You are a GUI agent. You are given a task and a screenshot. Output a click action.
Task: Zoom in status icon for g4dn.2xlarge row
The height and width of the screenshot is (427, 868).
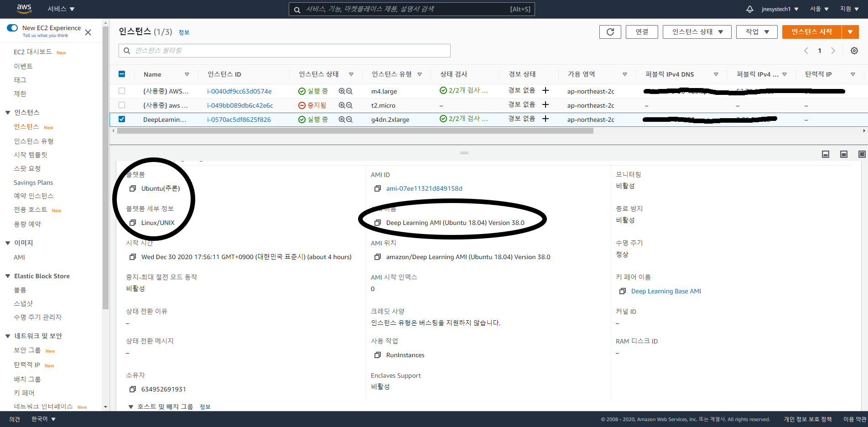click(342, 120)
